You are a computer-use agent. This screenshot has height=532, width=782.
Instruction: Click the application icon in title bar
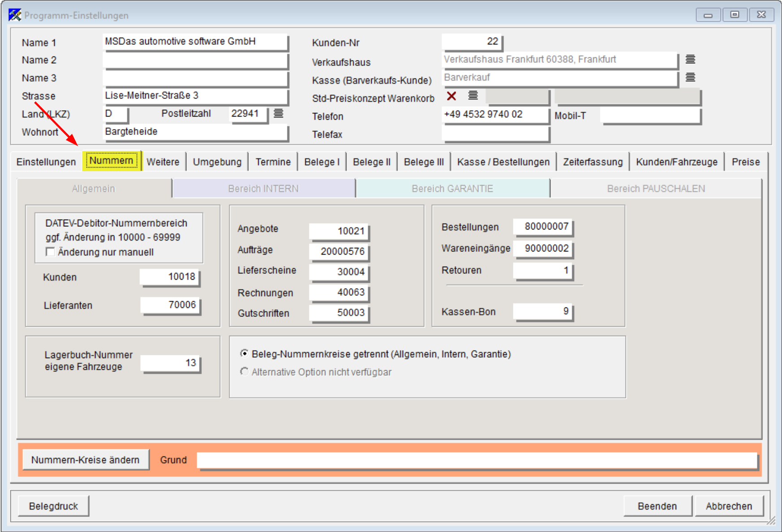[x=15, y=15]
